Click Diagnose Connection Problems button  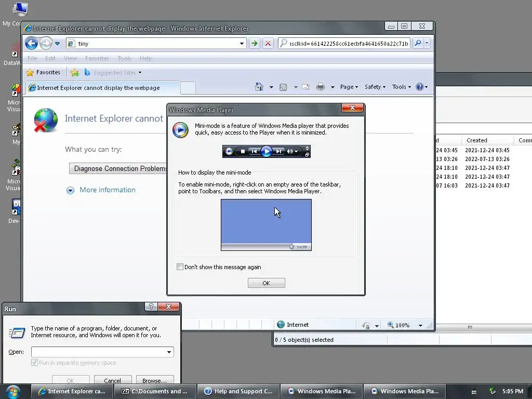[x=118, y=169]
